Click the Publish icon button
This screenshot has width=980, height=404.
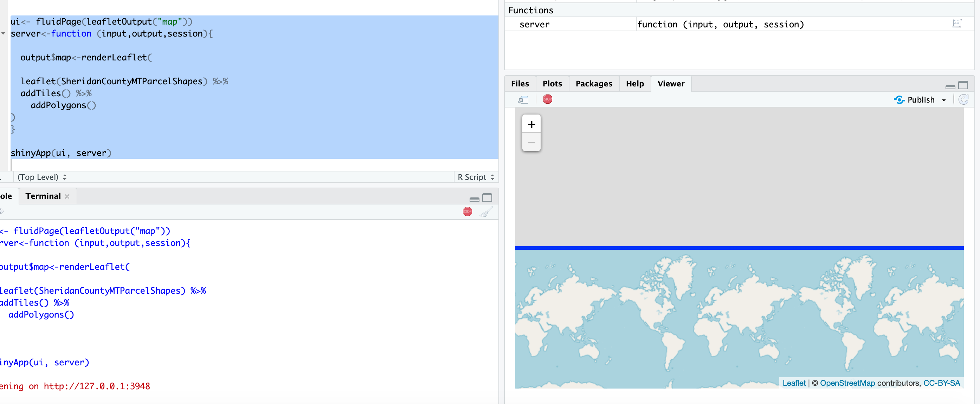coord(914,99)
